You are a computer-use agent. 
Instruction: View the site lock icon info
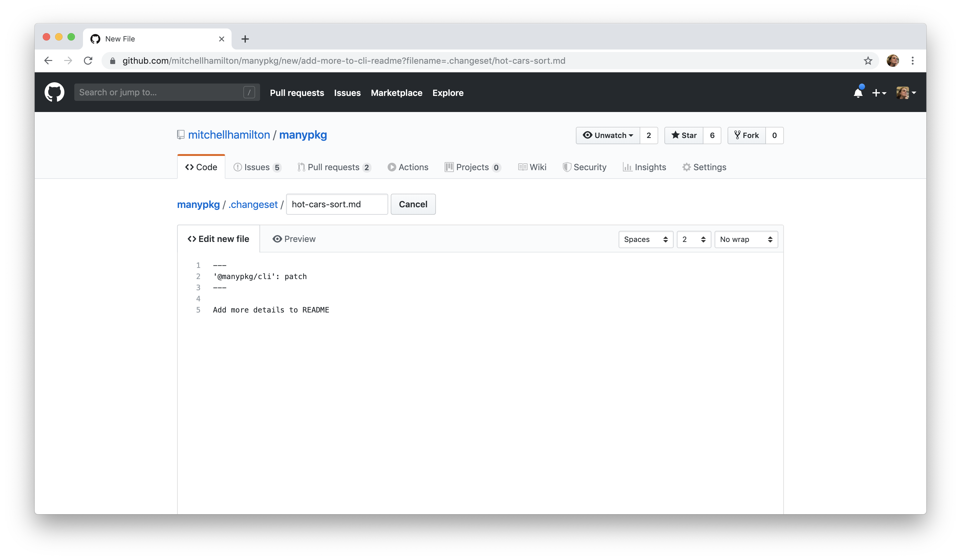coord(112,61)
